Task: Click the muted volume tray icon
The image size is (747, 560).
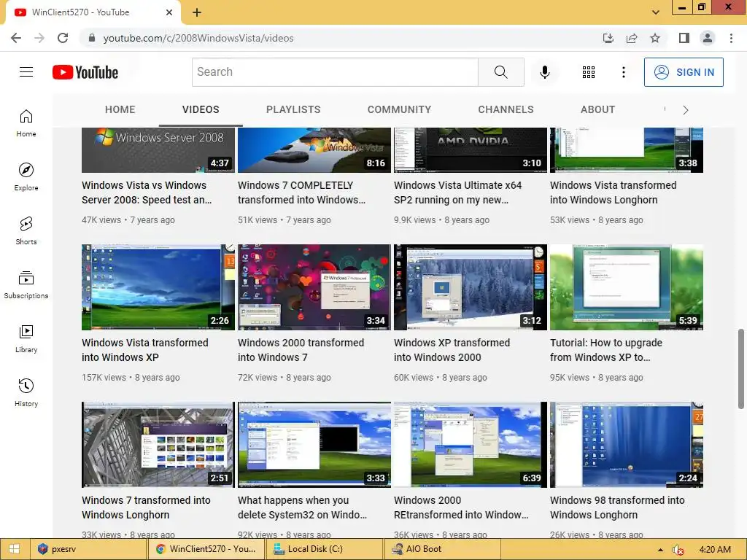Action: pyautogui.click(x=678, y=550)
